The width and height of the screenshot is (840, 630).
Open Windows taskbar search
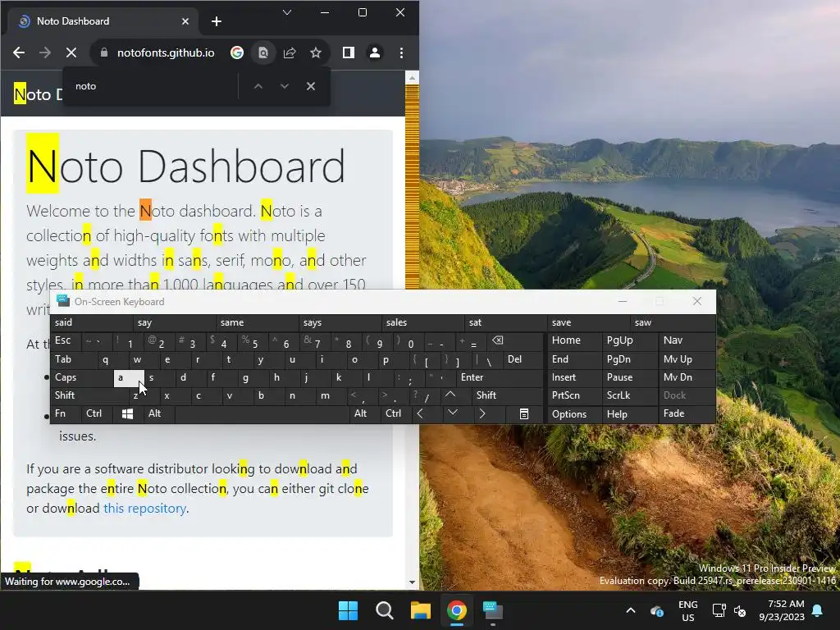point(385,610)
